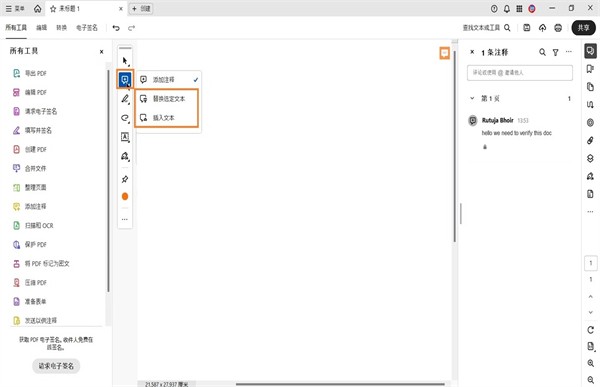Click the all-tools list scrollbar
Viewport: 600px width, 387px height.
pos(108,181)
